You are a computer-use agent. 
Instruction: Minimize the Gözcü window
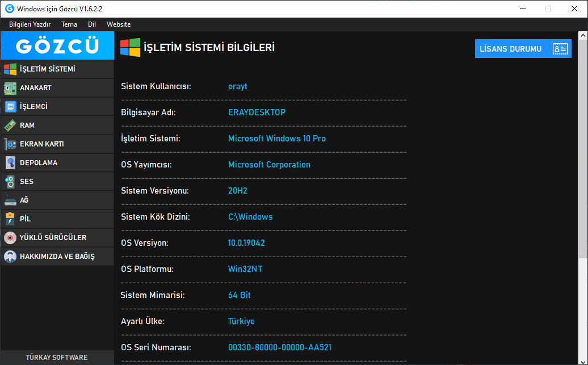pyautogui.click(x=523, y=9)
